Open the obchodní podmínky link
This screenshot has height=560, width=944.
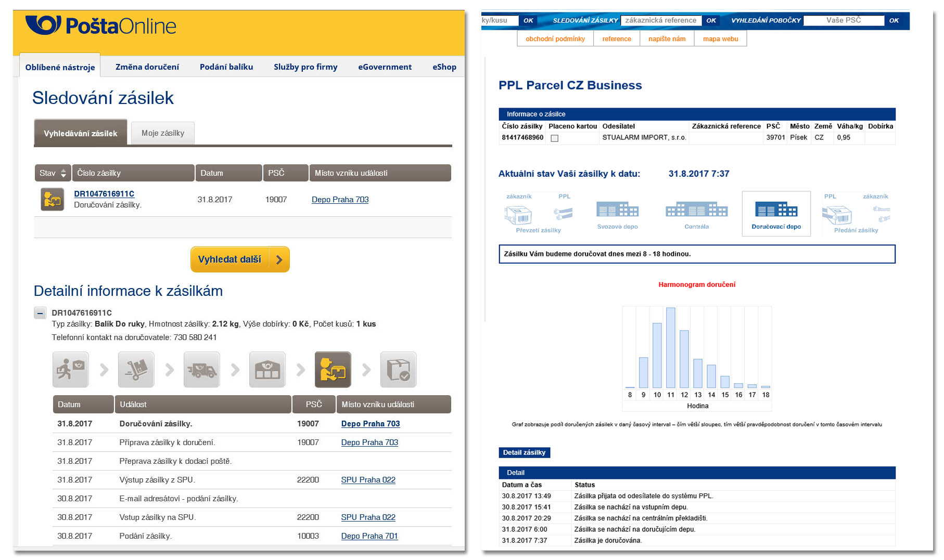555,39
